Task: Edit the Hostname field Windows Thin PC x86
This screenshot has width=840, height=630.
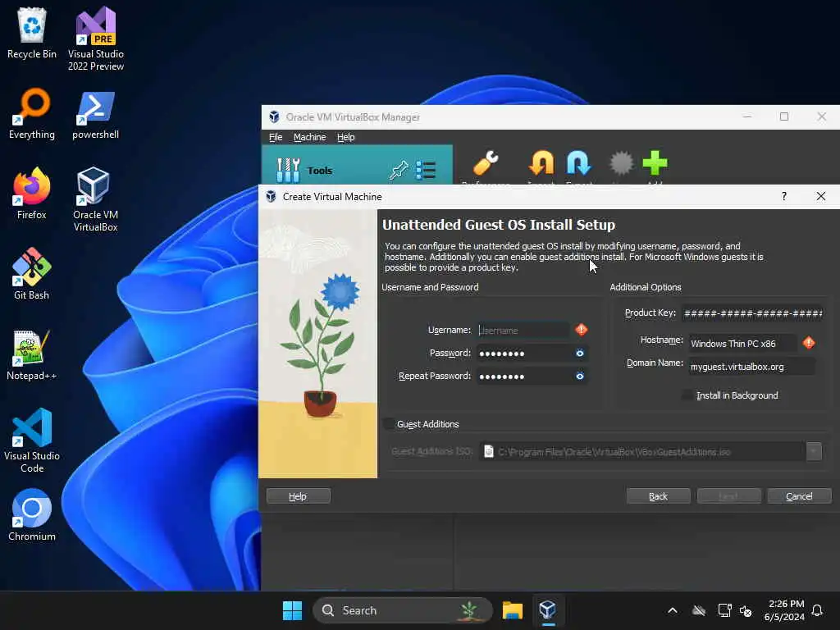Action: (742, 344)
